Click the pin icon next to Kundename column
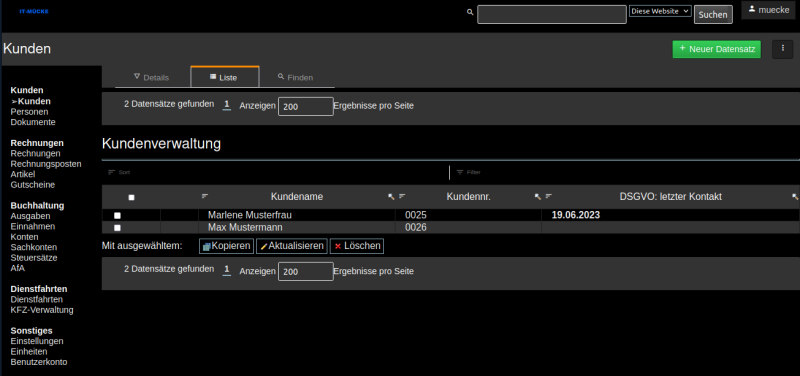Image resolution: width=800 pixels, height=376 pixels. pyautogui.click(x=391, y=196)
